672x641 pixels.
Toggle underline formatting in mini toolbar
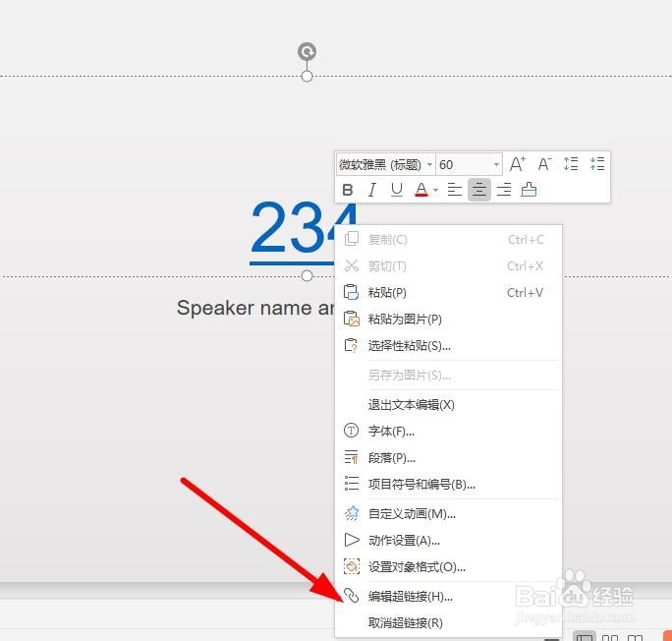(x=397, y=190)
